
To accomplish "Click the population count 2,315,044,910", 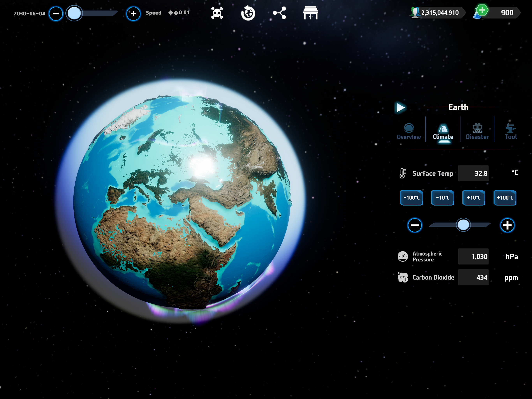I will (440, 13).
